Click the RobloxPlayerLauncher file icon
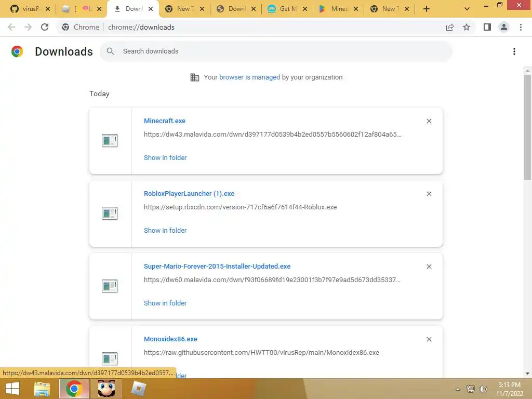The image size is (532, 399). pyautogui.click(x=110, y=213)
